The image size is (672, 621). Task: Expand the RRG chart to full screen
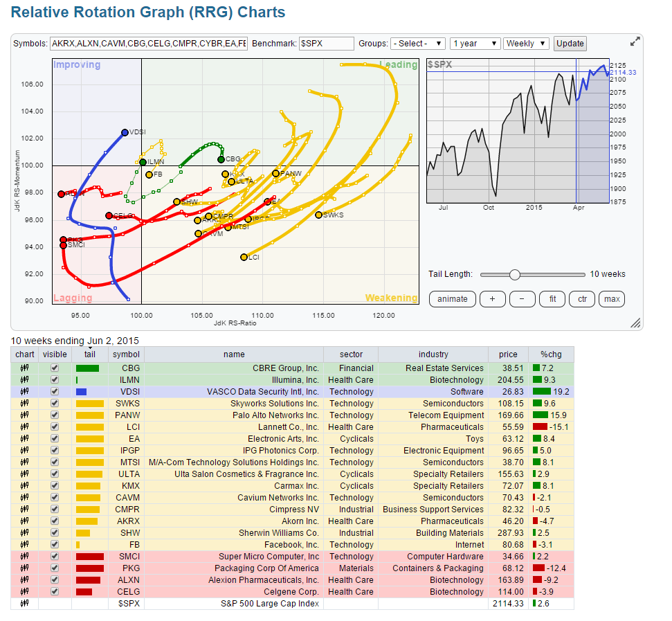(635, 42)
